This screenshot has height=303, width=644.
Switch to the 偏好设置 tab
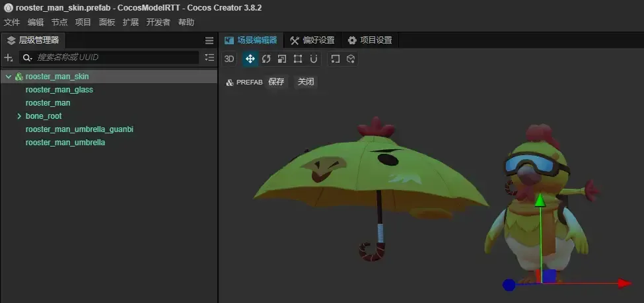click(312, 40)
